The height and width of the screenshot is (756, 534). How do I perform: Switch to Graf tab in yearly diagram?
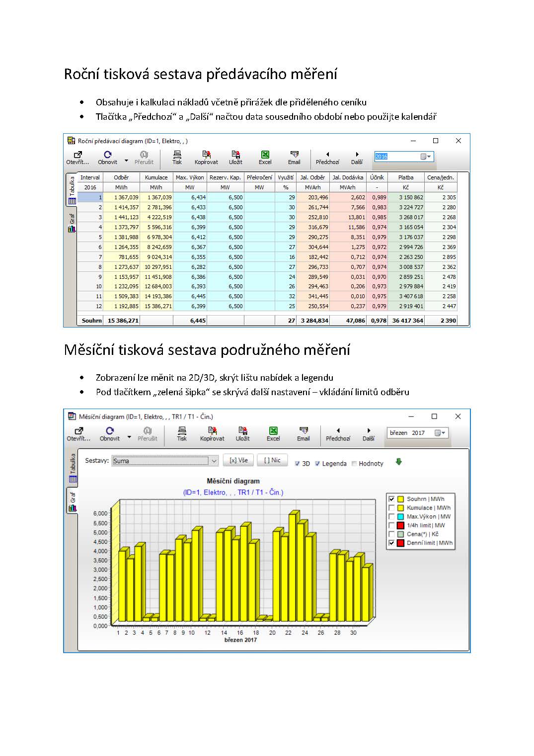tap(72, 223)
